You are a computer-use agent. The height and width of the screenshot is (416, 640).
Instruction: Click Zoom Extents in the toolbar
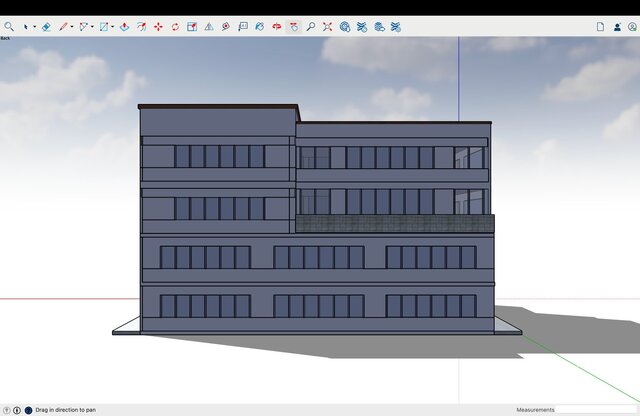tap(327, 27)
